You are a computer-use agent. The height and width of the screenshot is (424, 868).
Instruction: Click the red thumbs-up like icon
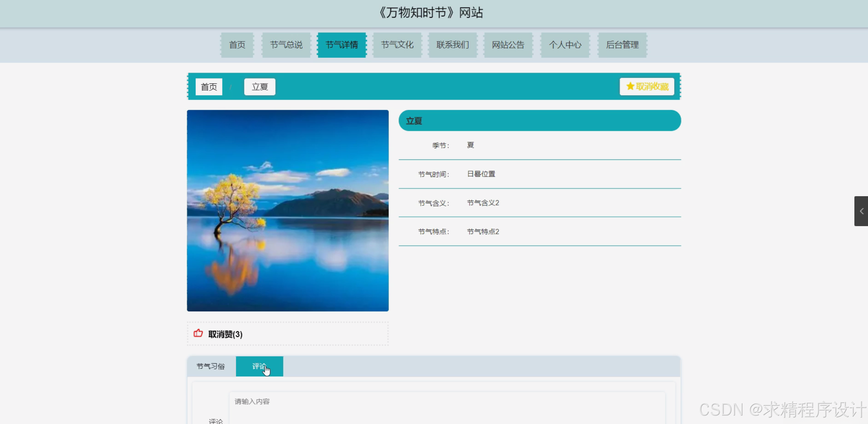[198, 333]
